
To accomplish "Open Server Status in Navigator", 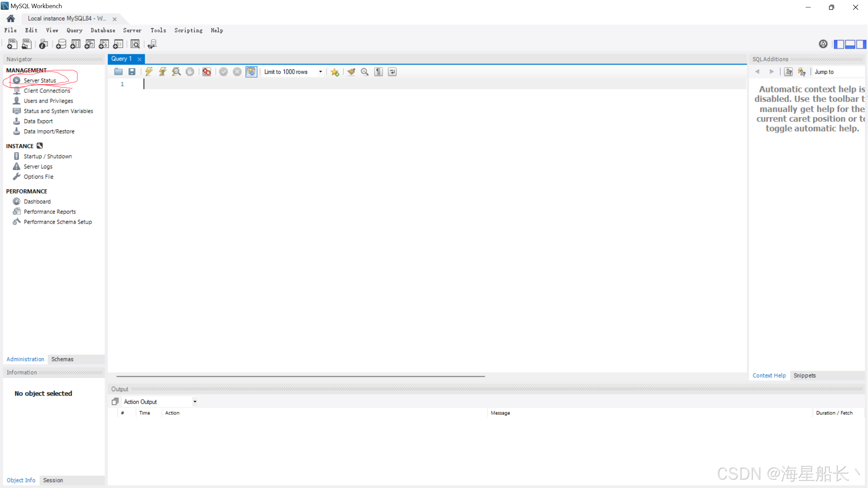I will (40, 80).
